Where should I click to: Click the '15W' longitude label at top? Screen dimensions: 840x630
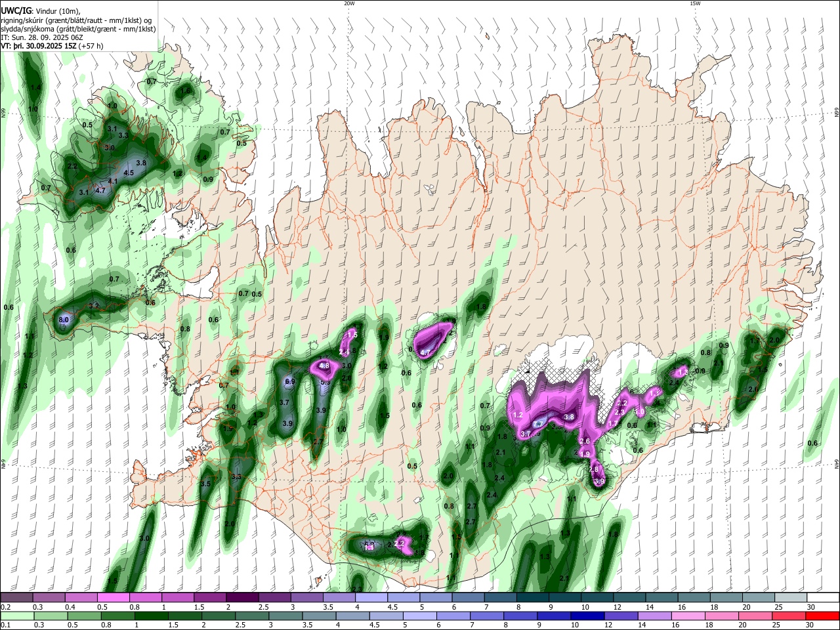[x=695, y=3]
